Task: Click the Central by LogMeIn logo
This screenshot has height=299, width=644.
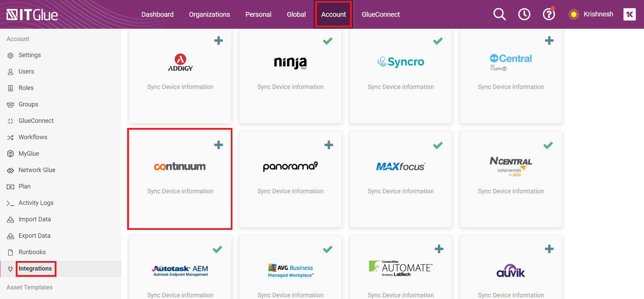Action: 511,62
